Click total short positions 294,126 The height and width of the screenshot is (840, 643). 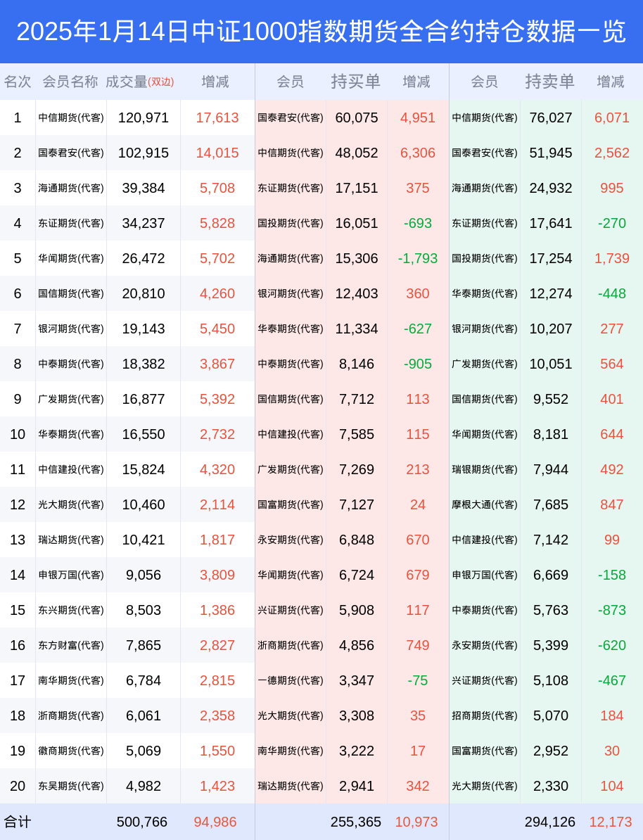pos(549,822)
